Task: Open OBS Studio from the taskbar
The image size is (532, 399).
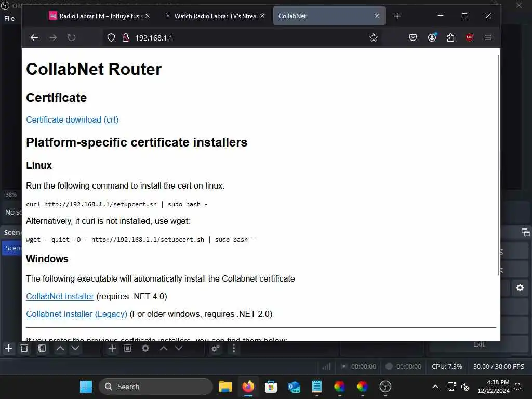Action: (x=385, y=387)
